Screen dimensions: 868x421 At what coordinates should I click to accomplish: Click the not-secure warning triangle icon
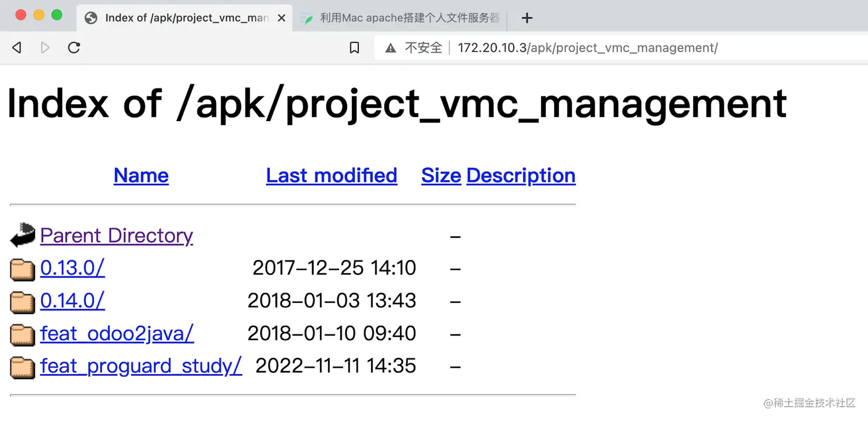390,48
